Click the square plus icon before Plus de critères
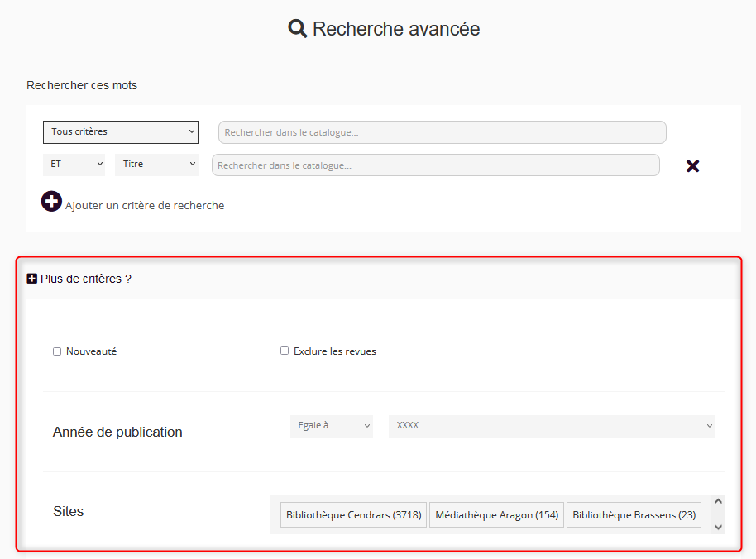 click(x=32, y=279)
